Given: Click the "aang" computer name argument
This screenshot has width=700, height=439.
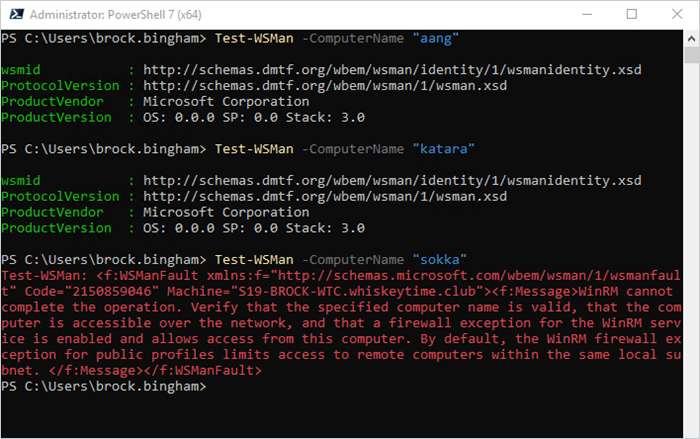Looking at the screenshot, I should pyautogui.click(x=435, y=38).
